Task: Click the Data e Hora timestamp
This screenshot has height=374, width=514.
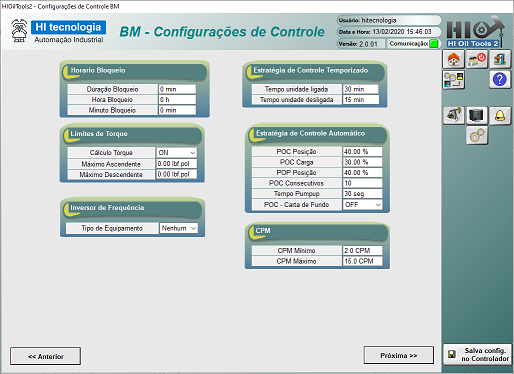Action: point(389,32)
